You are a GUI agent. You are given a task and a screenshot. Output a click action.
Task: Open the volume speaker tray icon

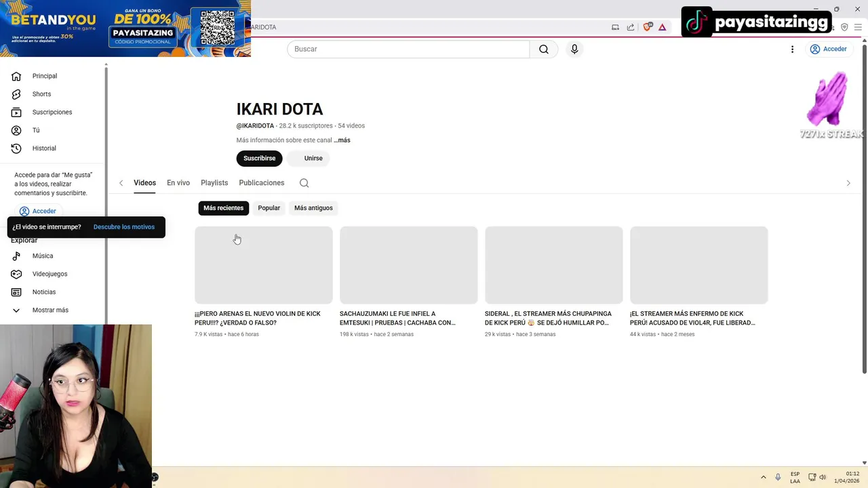pos(823,477)
